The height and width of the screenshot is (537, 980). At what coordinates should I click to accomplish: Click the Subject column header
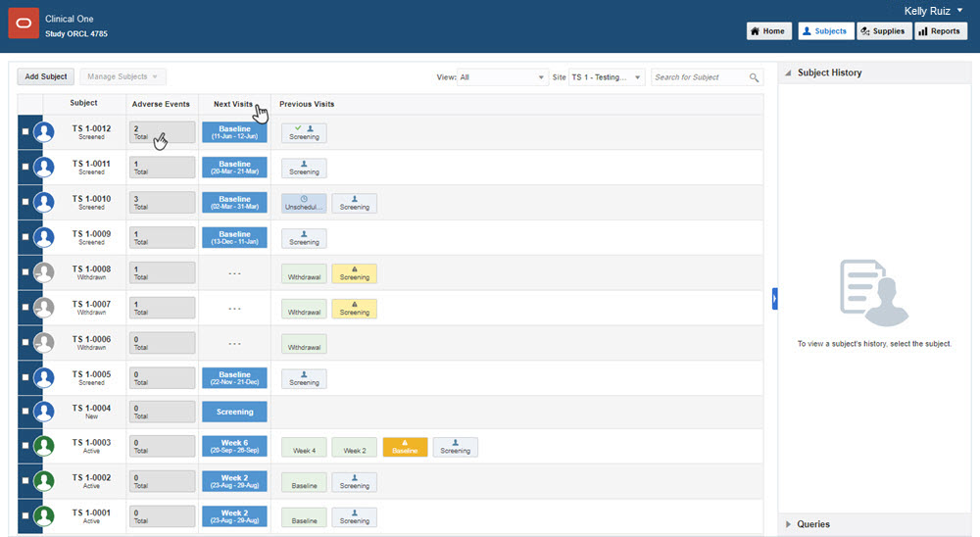click(x=83, y=103)
